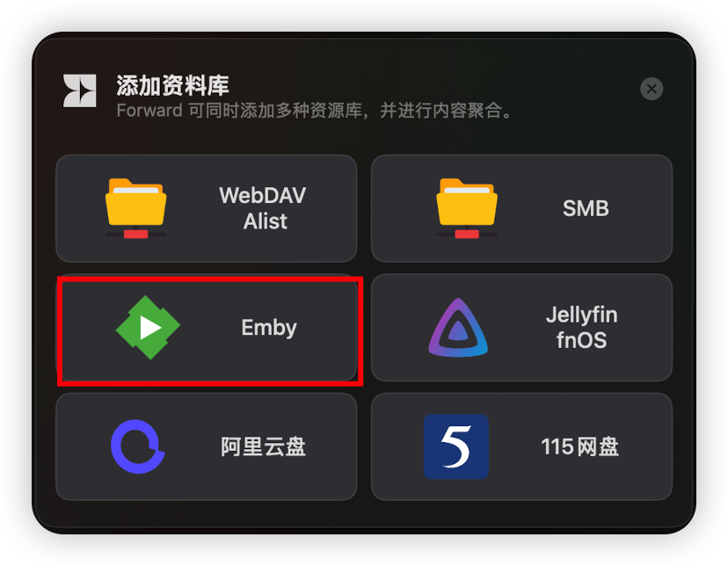
Task: Select the SMB text label
Action: pos(586,208)
